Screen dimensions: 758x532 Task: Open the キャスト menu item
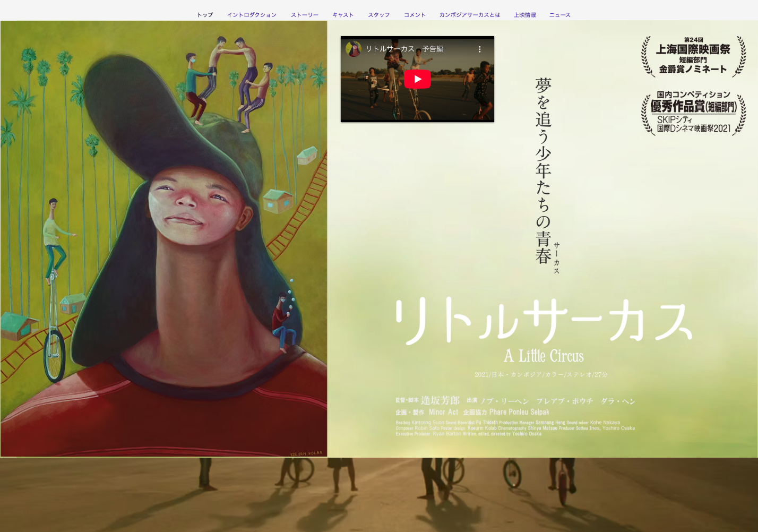coord(343,15)
